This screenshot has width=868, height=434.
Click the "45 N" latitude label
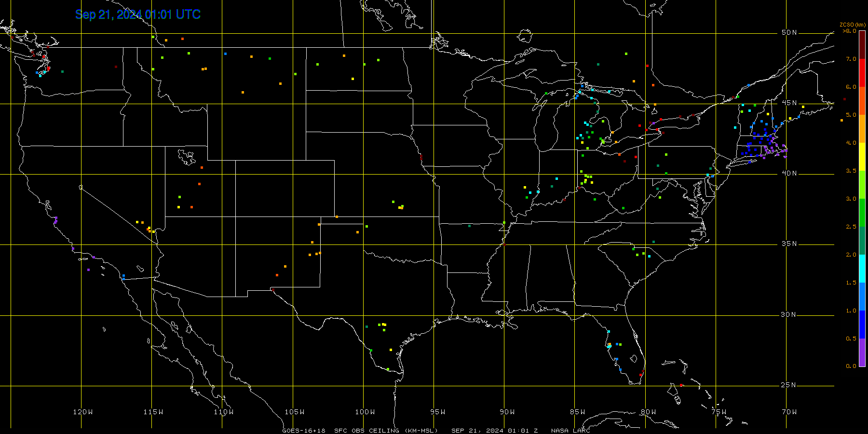click(789, 103)
